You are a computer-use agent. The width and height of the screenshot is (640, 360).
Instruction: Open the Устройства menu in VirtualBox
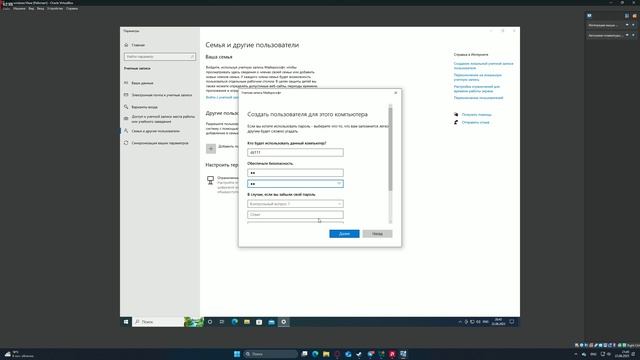click(x=55, y=8)
